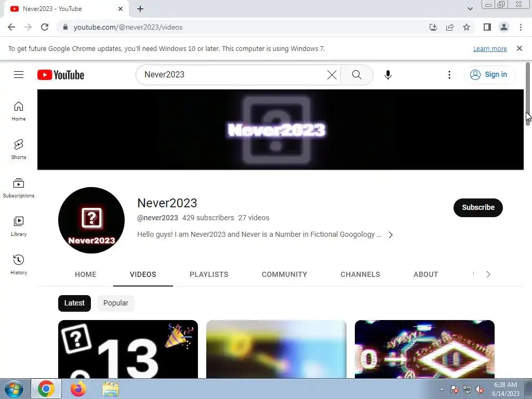Click the page vertical scrollbar thumb
This screenshot has height=399, width=532.
tap(528, 94)
